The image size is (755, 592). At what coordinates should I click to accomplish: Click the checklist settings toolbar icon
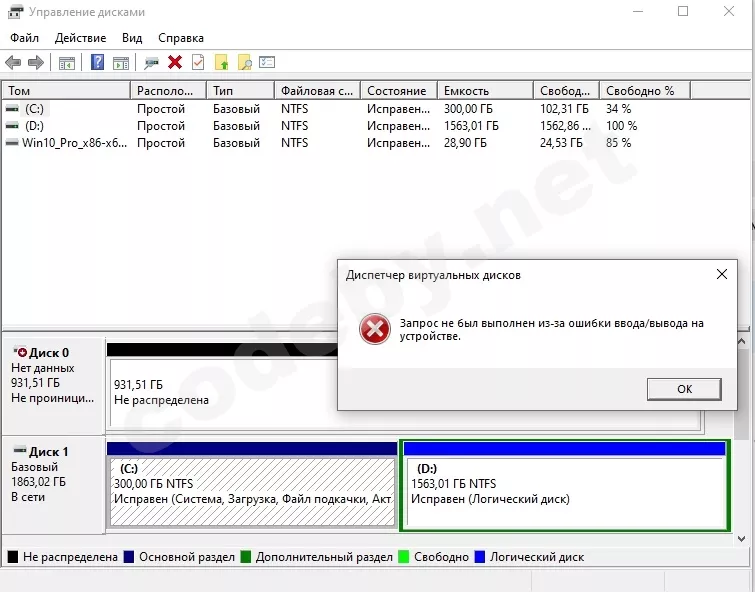(267, 62)
